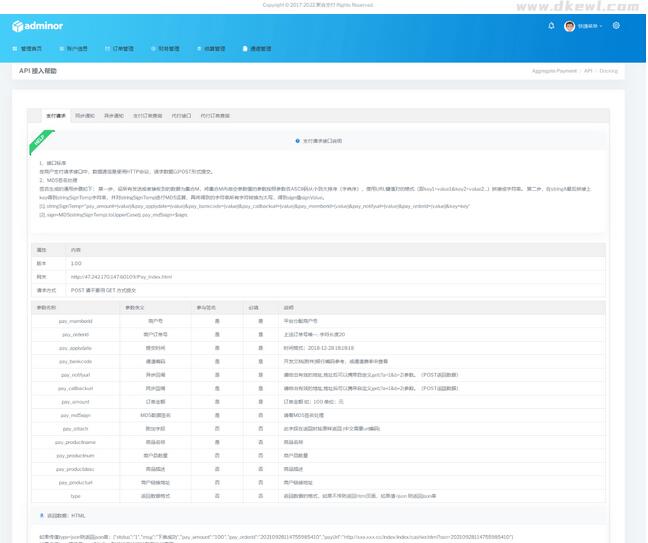This screenshot has width=648, height=543.
Task: Click the adminor logo icon
Action: (x=18, y=27)
